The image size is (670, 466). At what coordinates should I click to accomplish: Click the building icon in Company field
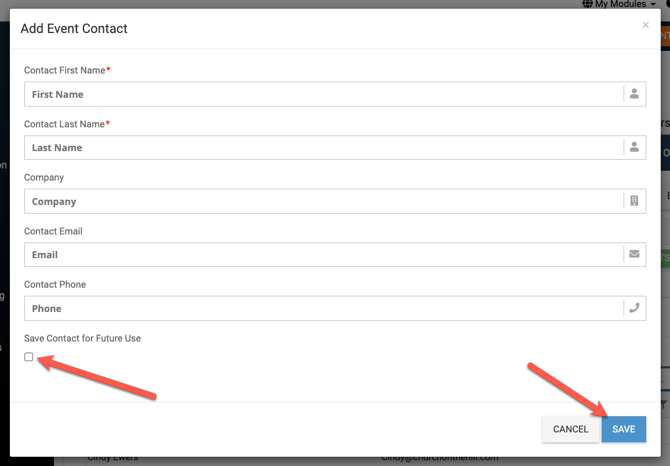(634, 201)
